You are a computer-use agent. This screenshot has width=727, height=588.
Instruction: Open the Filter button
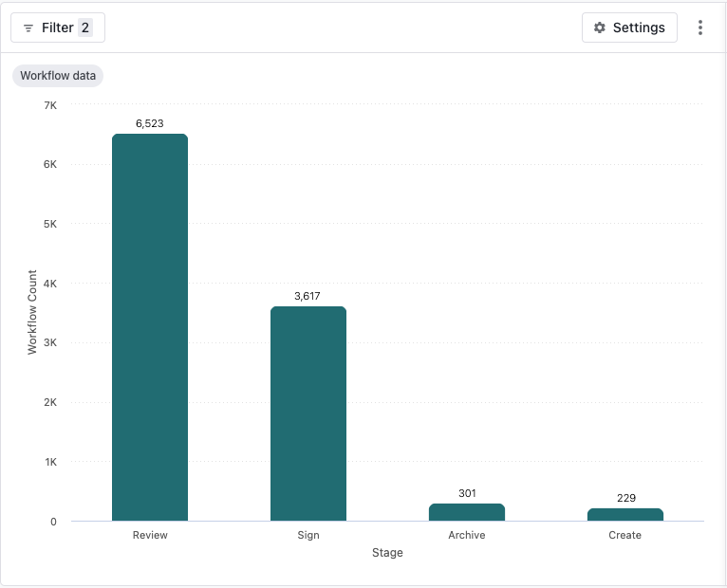pos(58,28)
